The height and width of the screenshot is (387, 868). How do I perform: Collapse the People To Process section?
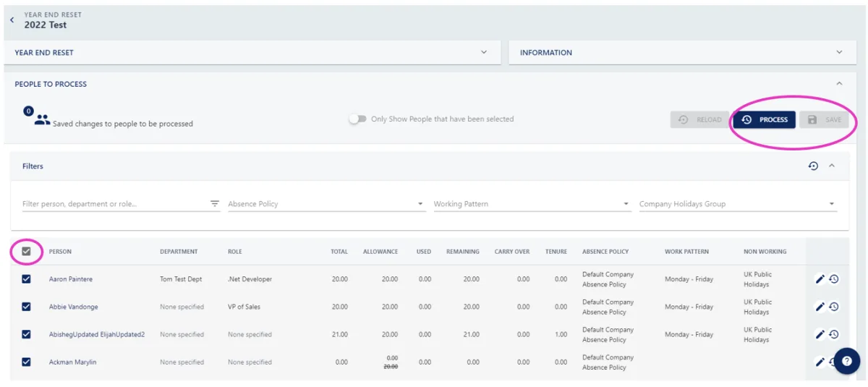click(839, 84)
